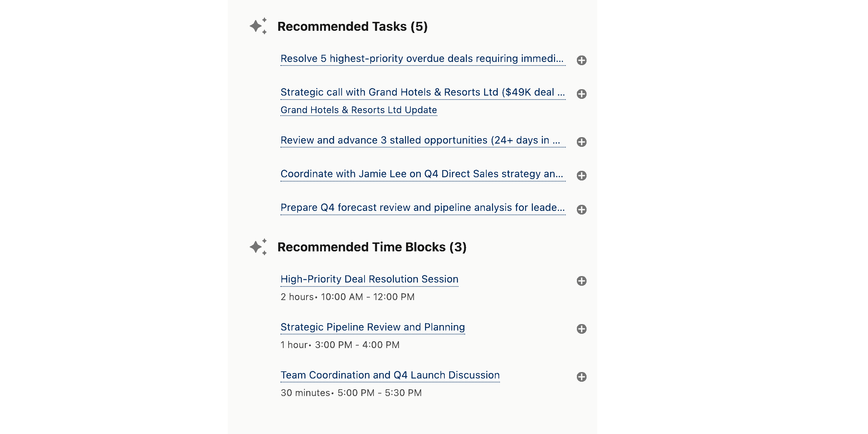Open Team Coordination and Q4 Launch Discussion
Screen dimensions: 868x434
(390, 375)
